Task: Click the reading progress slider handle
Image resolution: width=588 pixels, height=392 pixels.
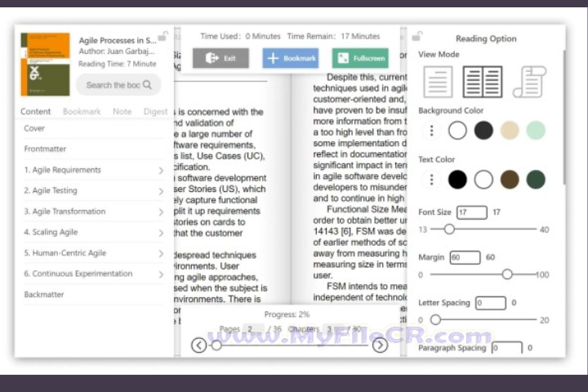Action: click(x=216, y=345)
